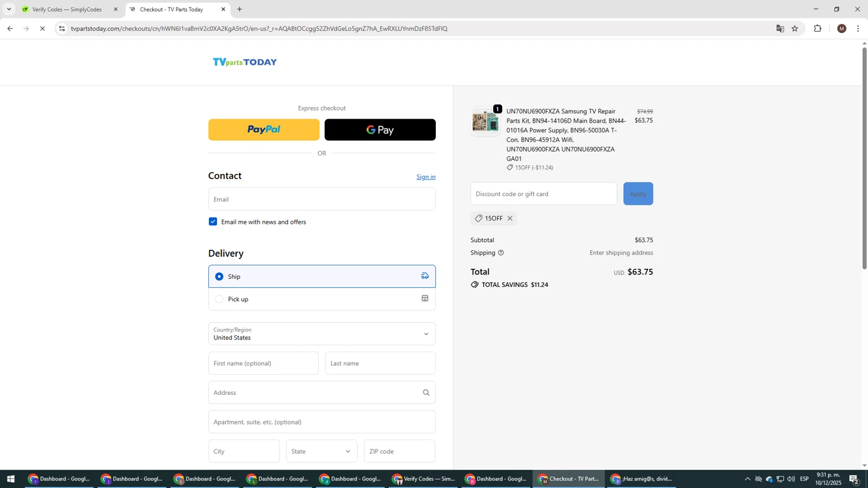Bookmark this page with star icon
Image resolution: width=868 pixels, height=488 pixels.
click(795, 28)
